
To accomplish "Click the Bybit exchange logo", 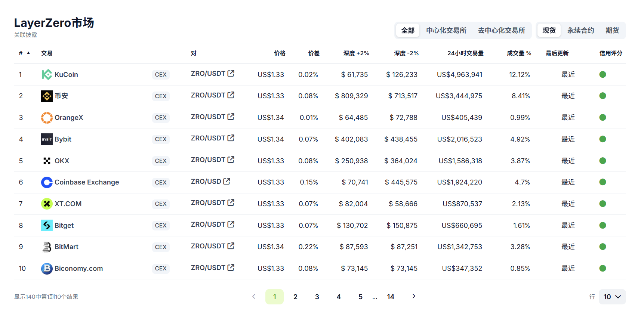I will pos(47,139).
